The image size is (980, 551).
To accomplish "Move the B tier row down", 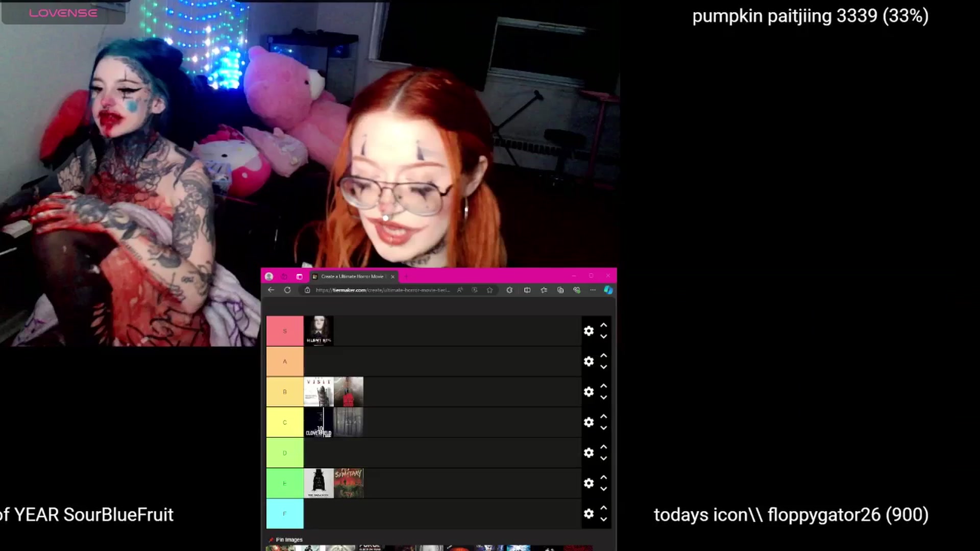I will click(604, 397).
